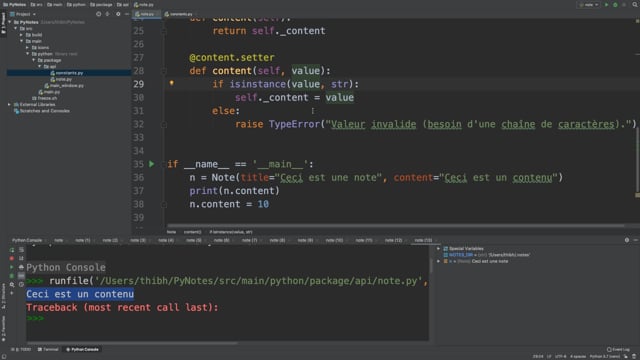Screen dimensions: 640x360
Task: Open the Terminal tool window button
Action: coord(48,350)
